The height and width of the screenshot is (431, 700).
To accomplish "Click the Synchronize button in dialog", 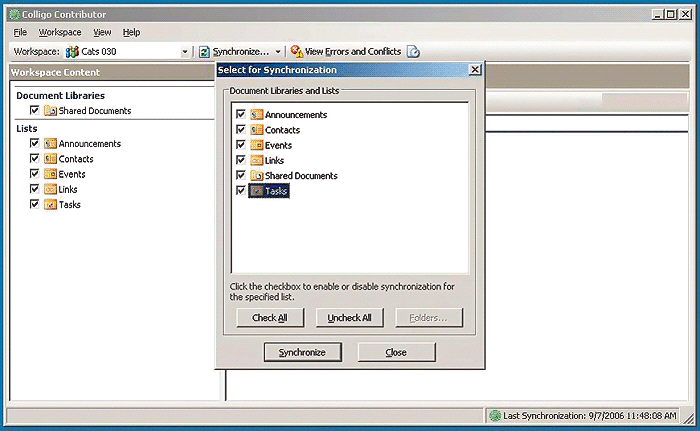I will (303, 352).
